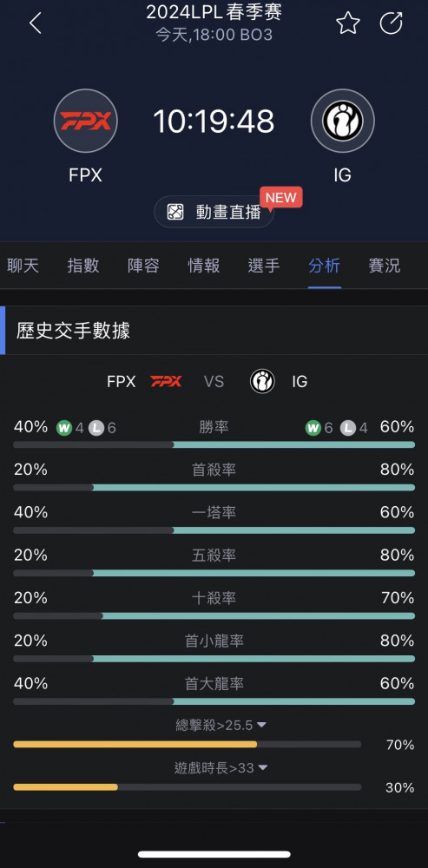Go back using the top-left arrow
This screenshot has width=428, height=868.
[36, 23]
